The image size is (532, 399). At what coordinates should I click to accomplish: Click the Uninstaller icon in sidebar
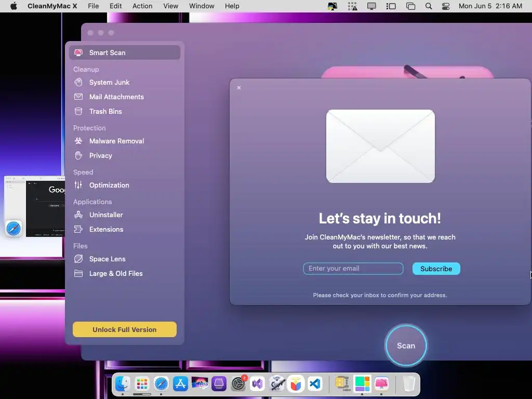(78, 215)
